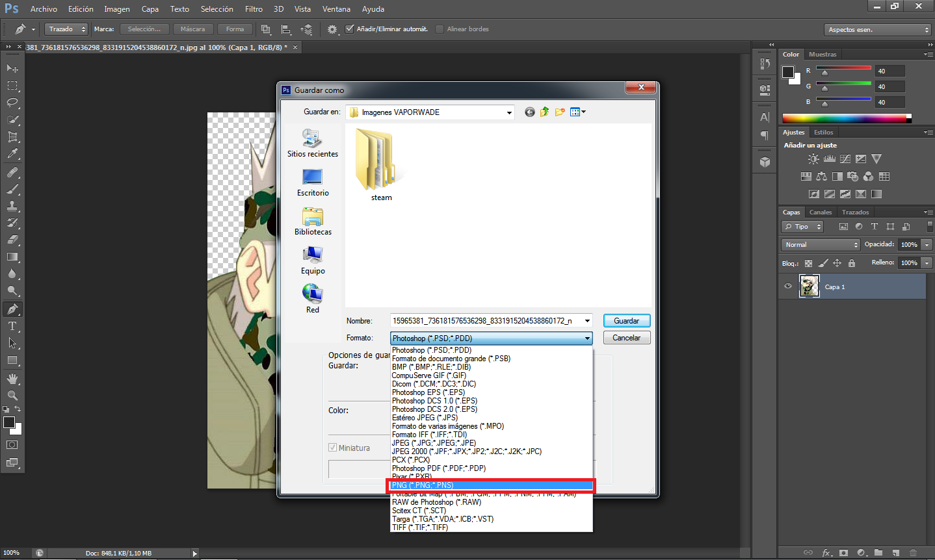Image resolution: width=935 pixels, height=560 pixels.
Task: Open Nombre filename dropdown arrow
Action: click(x=588, y=320)
